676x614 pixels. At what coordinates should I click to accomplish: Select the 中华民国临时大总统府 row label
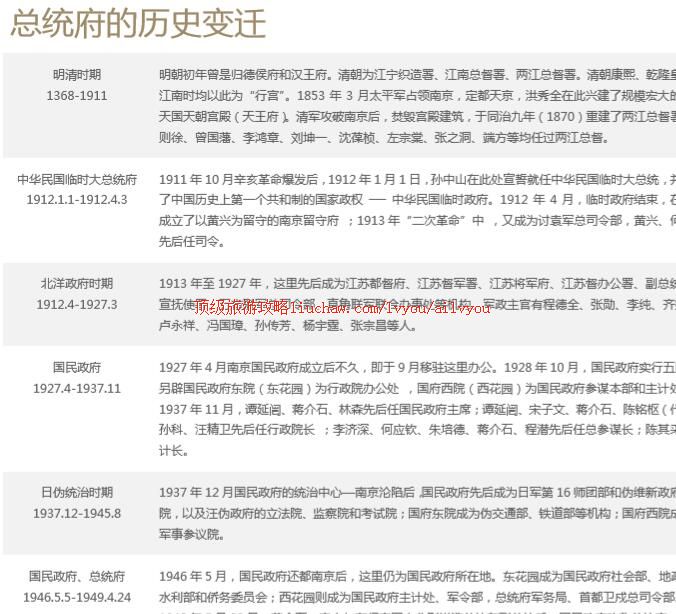[x=77, y=180]
